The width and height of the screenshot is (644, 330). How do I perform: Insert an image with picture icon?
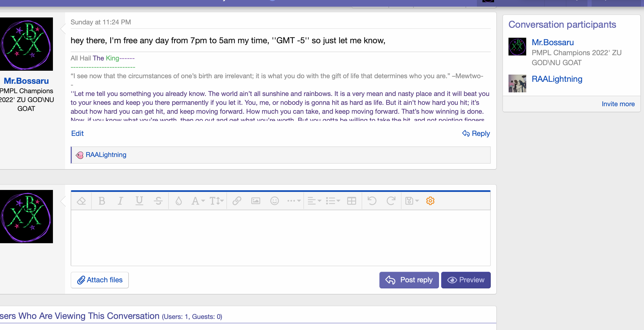[x=255, y=201]
